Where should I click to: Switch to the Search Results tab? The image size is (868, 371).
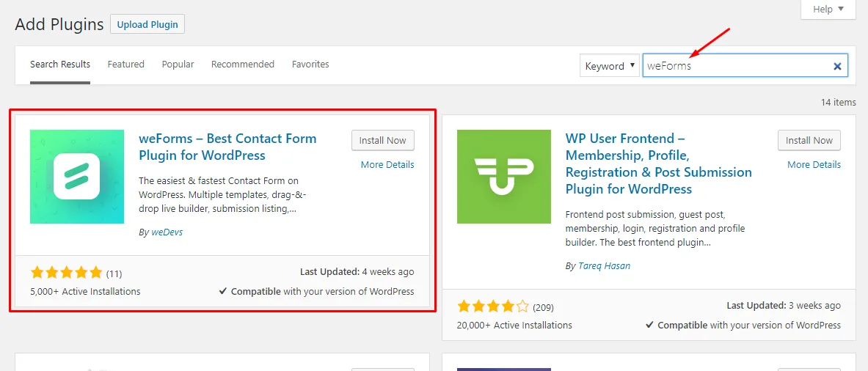(x=60, y=65)
